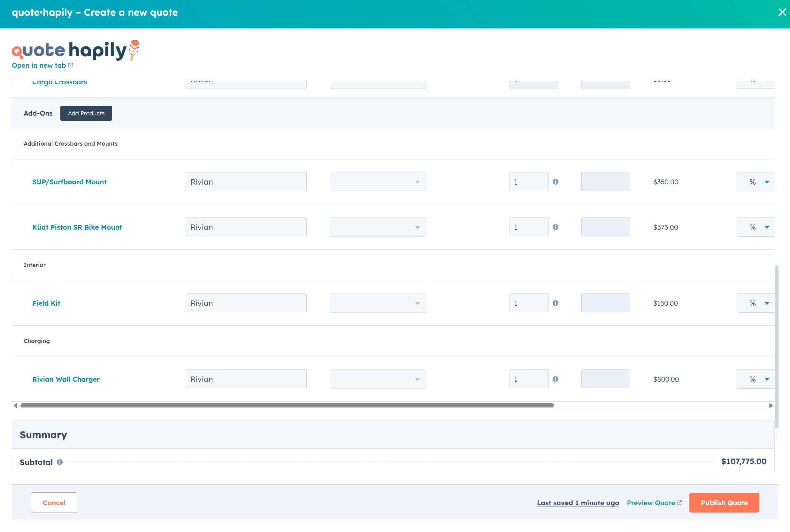Viewport: 790px width, 532px height.
Task: Open Küat Piston SR Bike Mount percent dropdown
Action: pos(756,227)
